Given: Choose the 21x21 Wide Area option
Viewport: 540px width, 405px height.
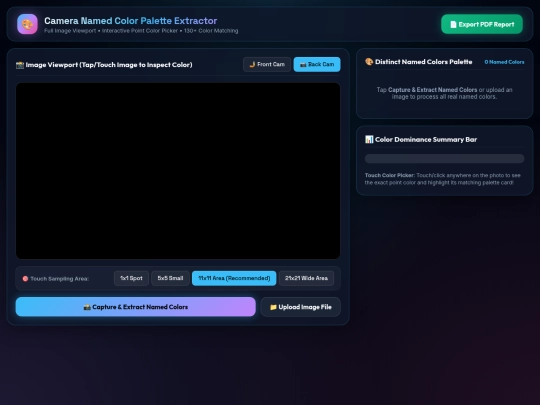Looking at the screenshot, I should [x=306, y=278].
